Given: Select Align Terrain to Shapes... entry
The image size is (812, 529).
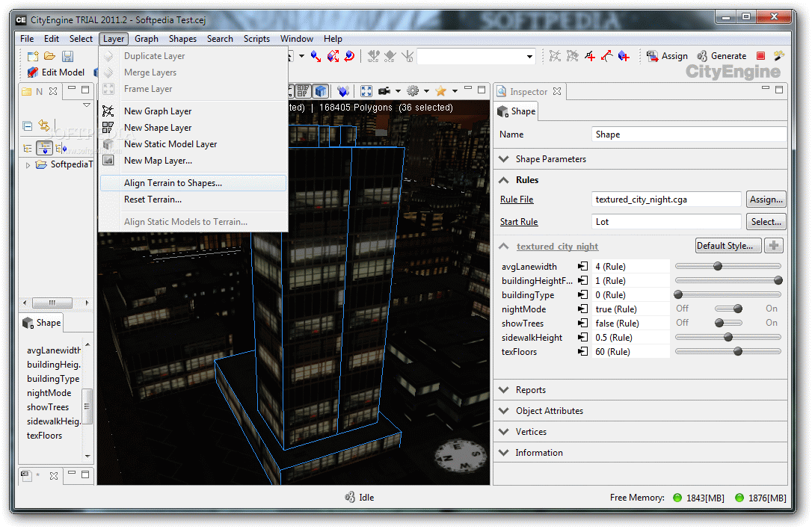Looking at the screenshot, I should [193, 183].
